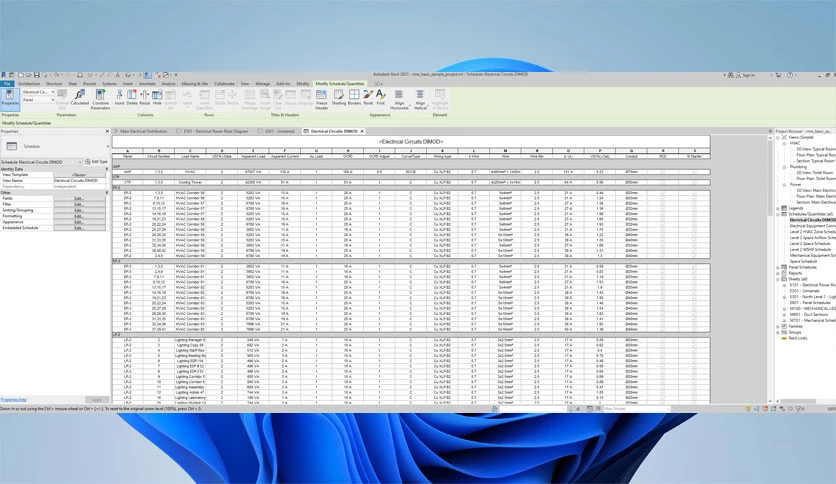
Task: Open the Help icon in title bar
Action: 790,75
